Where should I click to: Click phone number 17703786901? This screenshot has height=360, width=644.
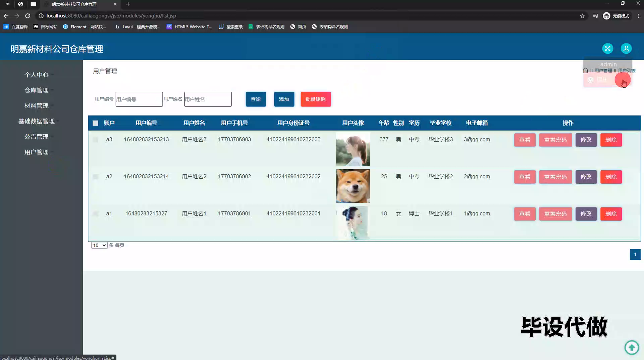pos(234,214)
